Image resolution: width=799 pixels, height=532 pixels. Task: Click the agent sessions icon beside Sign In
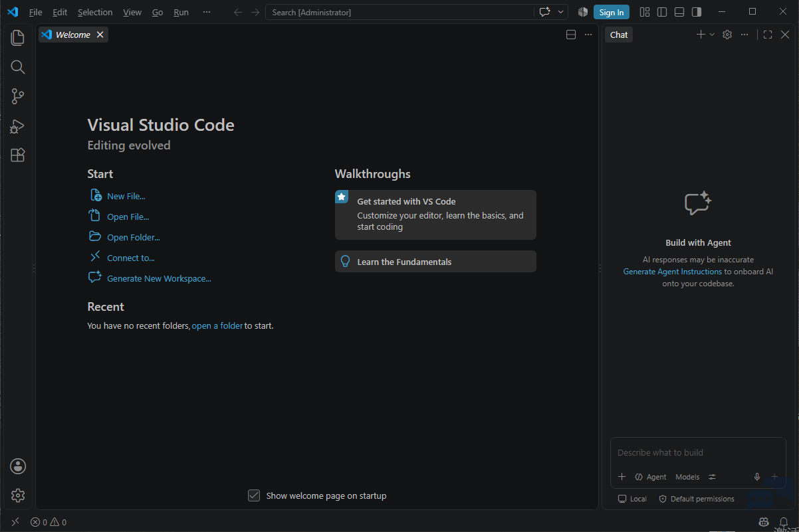583,12
